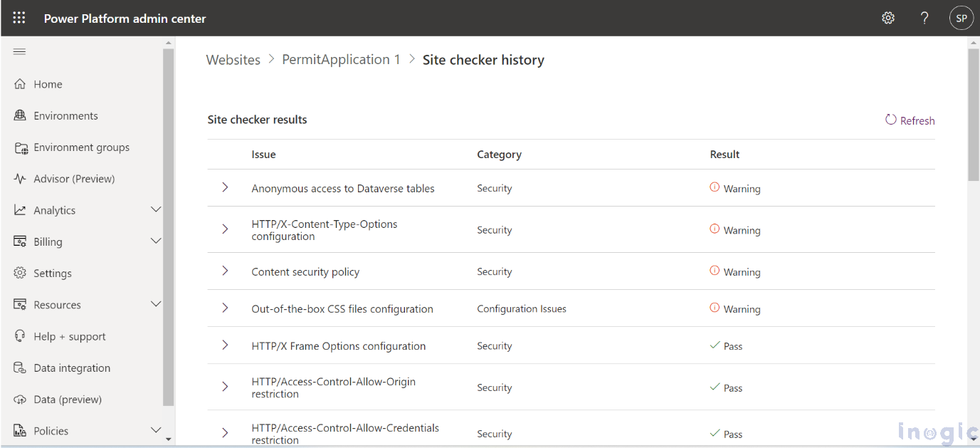
Task: Click the help question mark icon
Action: [x=924, y=18]
